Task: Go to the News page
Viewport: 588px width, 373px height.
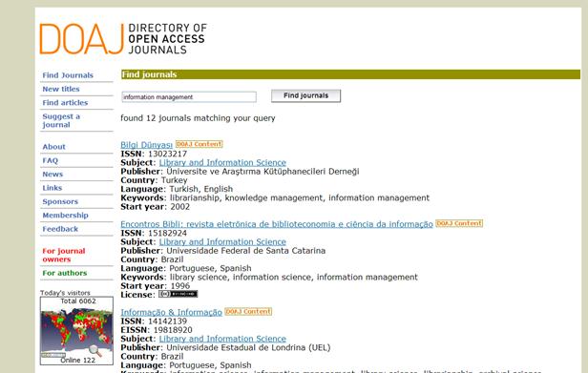Action: tap(52, 175)
